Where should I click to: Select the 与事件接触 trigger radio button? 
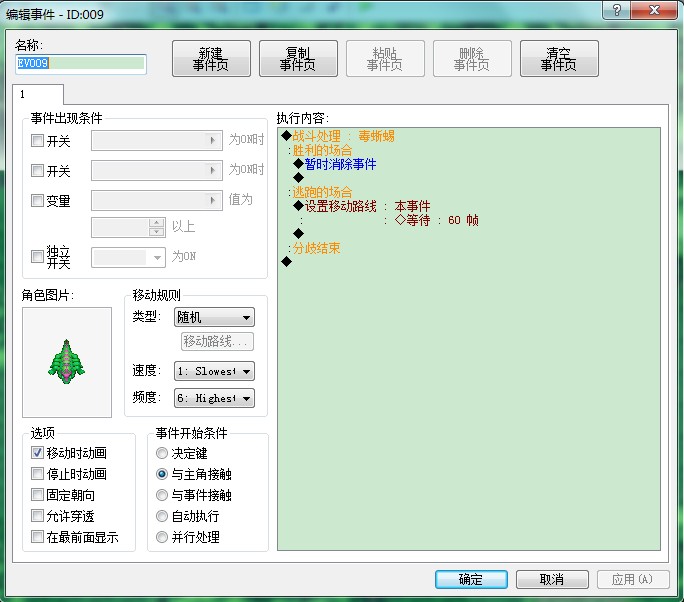[162, 495]
